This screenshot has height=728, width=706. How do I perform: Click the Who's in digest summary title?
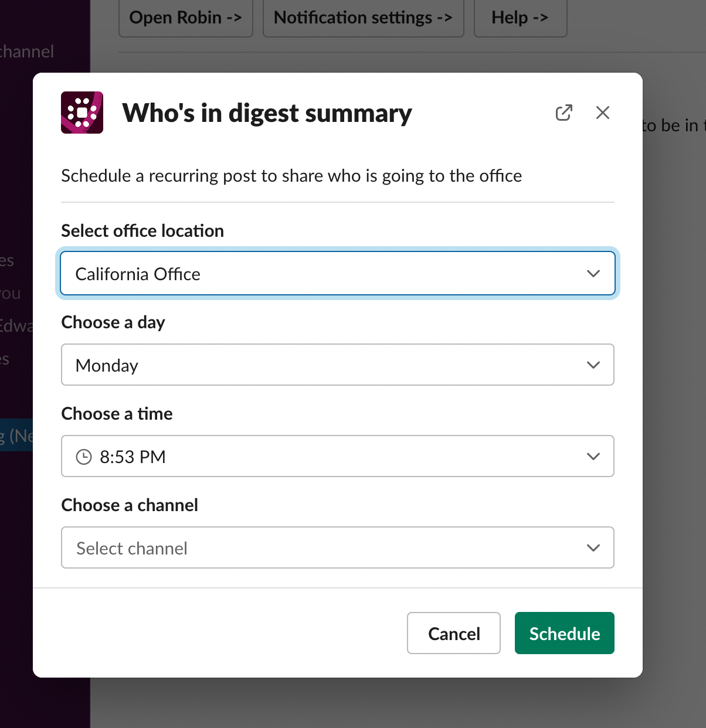pyautogui.click(x=267, y=113)
